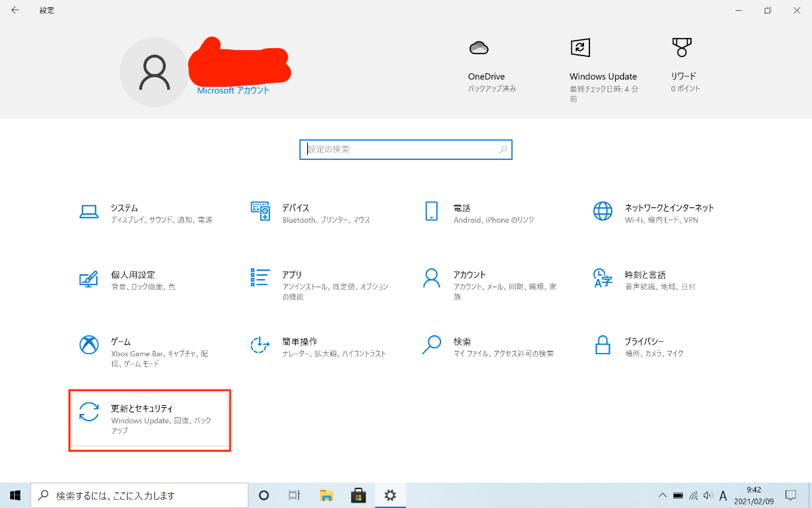Open the 更新とセキュリティ refresh icon

[x=89, y=412]
